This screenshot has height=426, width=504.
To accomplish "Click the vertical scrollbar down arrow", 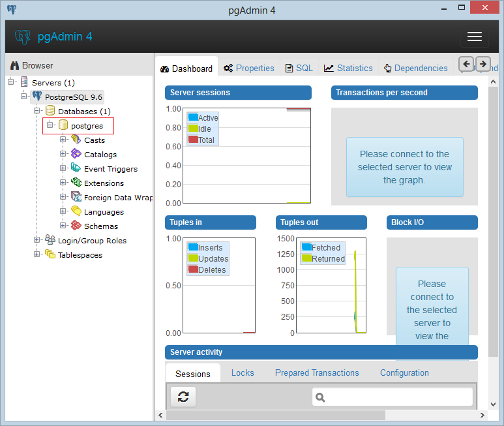I will (493, 404).
